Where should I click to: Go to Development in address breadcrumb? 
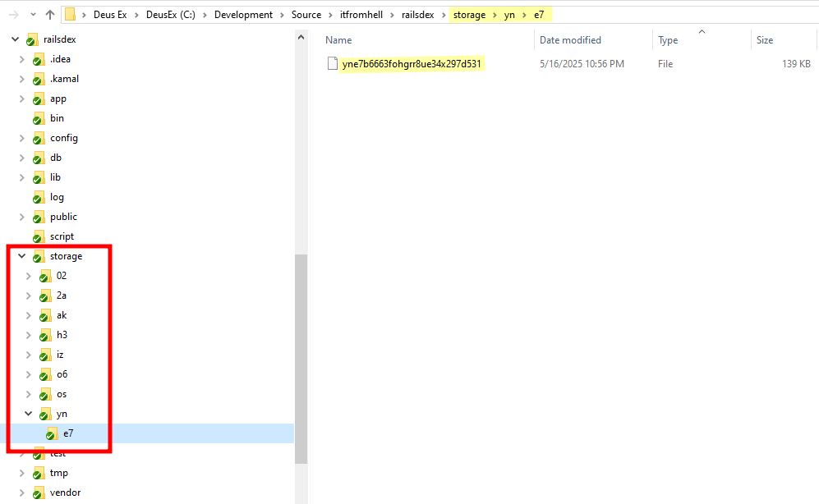click(x=243, y=15)
